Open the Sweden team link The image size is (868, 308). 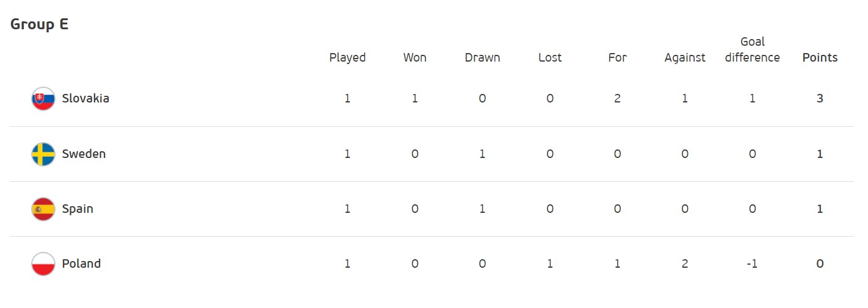(84, 154)
